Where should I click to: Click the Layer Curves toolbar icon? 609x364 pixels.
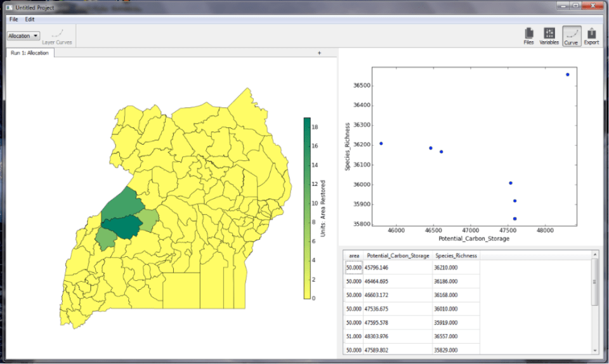(57, 36)
